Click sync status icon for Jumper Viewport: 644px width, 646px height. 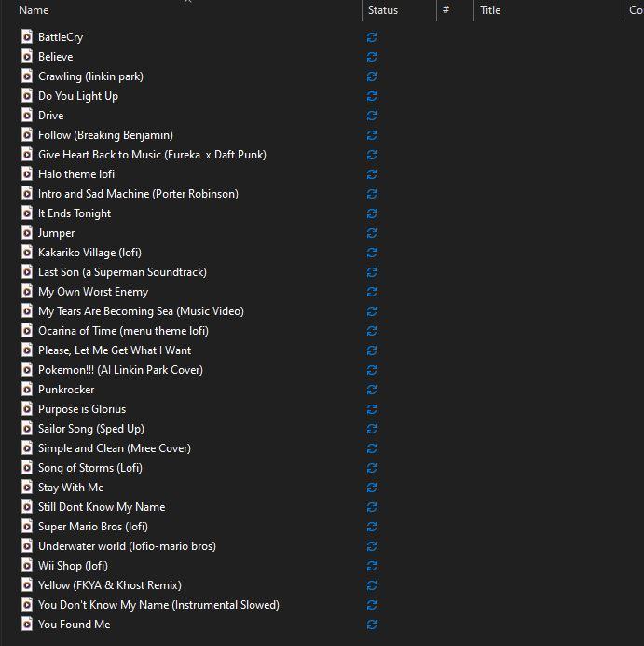point(372,233)
